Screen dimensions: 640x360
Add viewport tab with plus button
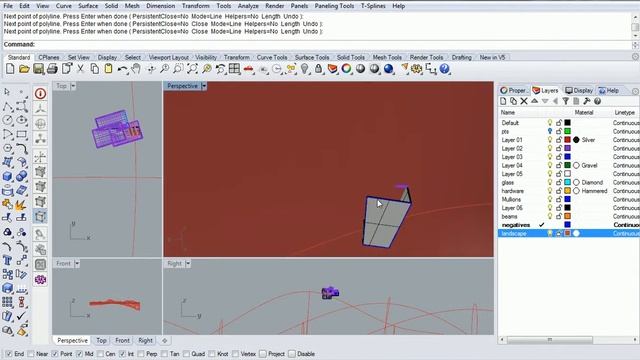coord(164,340)
